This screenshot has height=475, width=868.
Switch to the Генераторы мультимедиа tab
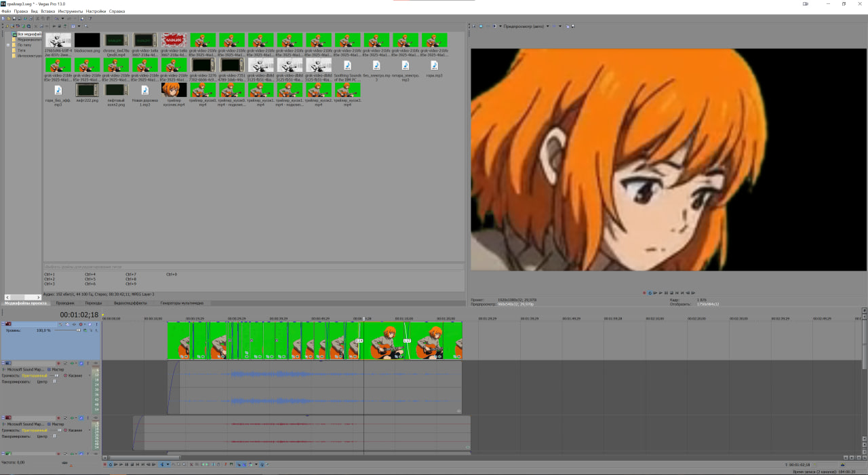click(182, 303)
